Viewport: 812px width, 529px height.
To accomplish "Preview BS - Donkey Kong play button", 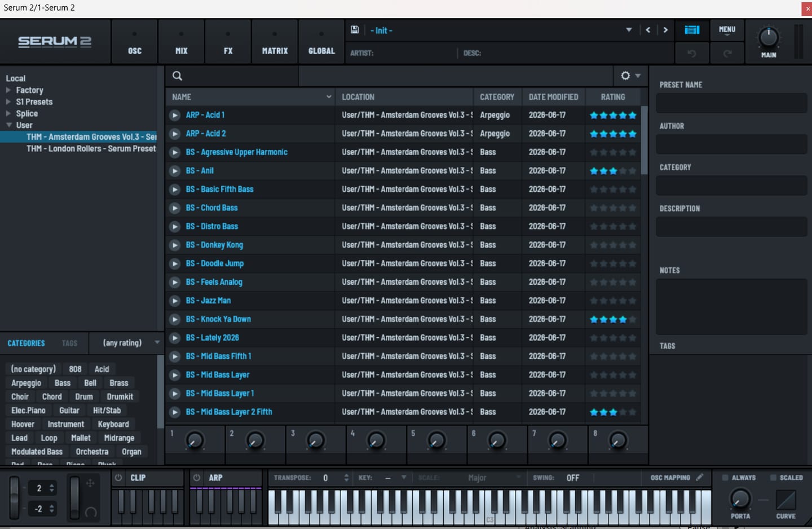I will tap(175, 245).
